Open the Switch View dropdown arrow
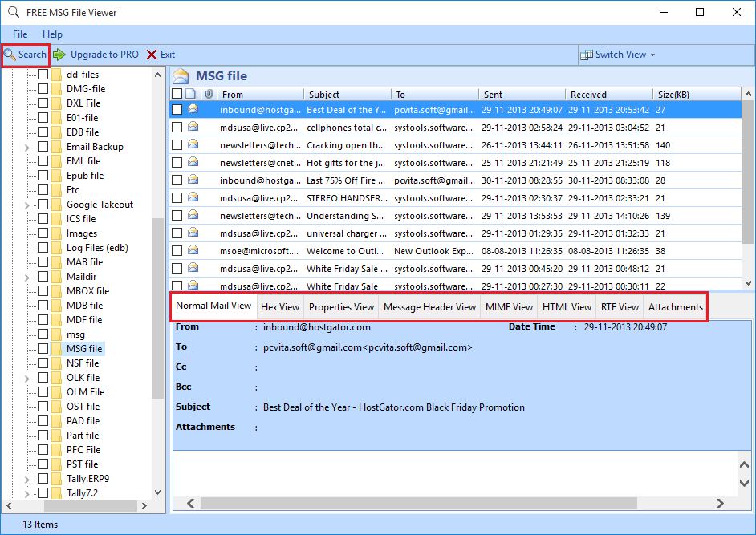 pos(652,55)
